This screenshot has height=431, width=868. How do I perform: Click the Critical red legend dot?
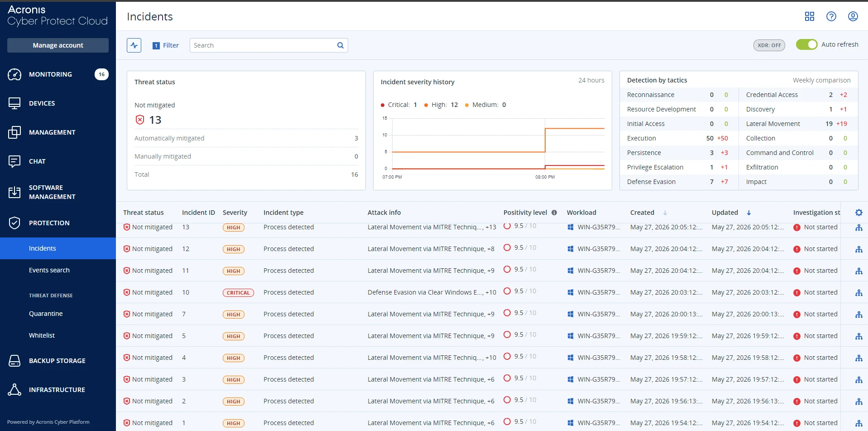pyautogui.click(x=383, y=105)
